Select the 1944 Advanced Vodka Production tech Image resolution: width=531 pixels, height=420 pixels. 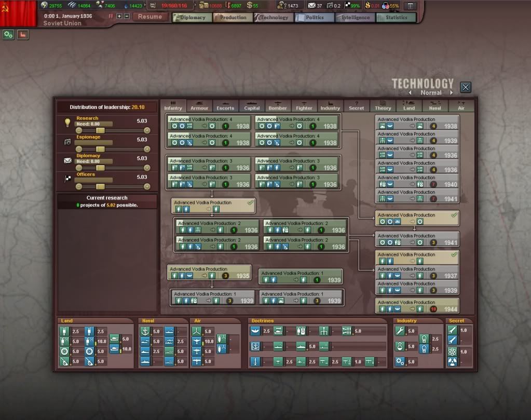417,306
